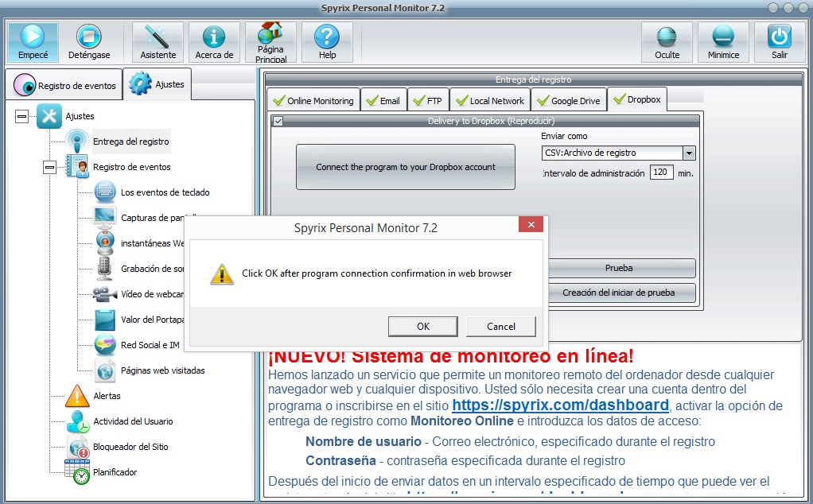Click the Entrega del registro icon
This screenshot has height=504, width=813.
point(77,141)
